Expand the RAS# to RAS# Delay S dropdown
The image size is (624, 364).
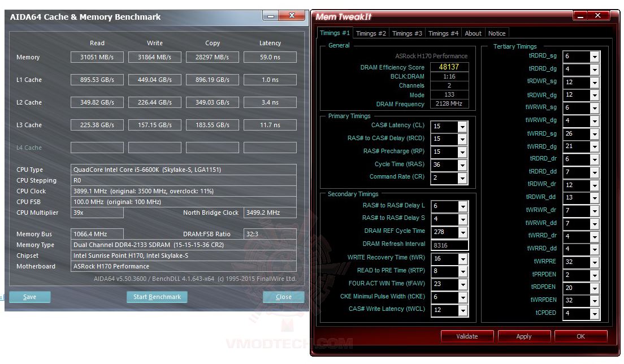[462, 220]
